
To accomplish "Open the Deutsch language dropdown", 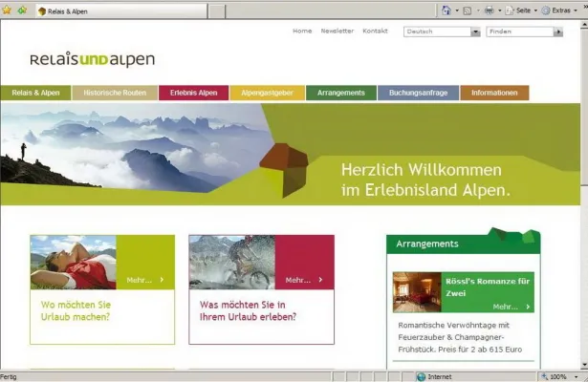I will (442, 32).
